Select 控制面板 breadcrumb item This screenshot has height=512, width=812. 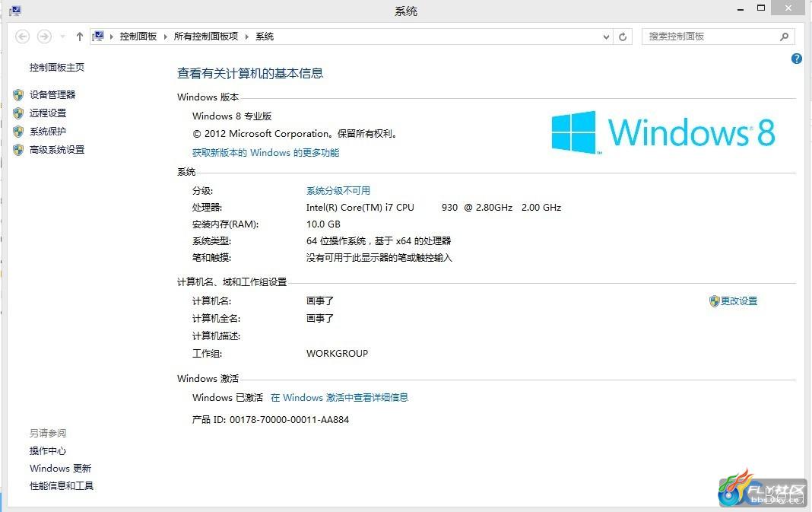[x=138, y=37]
